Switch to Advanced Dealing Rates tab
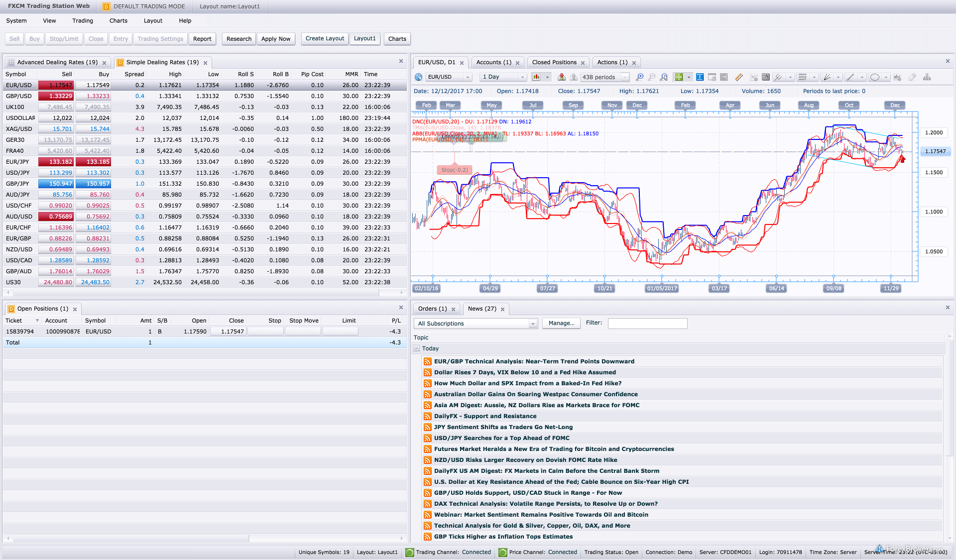This screenshot has width=956, height=560. (x=57, y=62)
